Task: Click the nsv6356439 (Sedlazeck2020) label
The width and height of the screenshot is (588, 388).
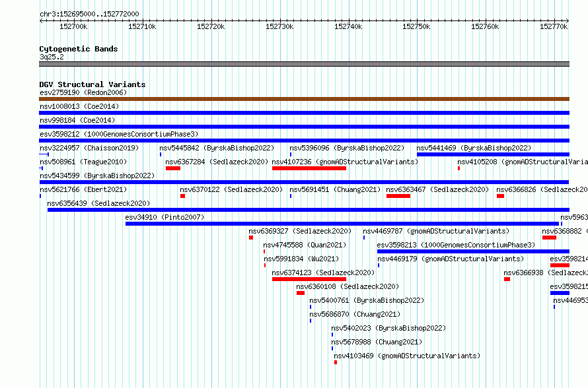Action: click(x=98, y=203)
